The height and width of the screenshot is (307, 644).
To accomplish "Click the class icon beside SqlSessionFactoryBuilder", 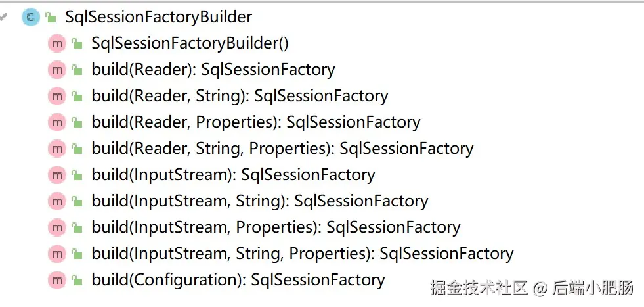I will pos(31,17).
